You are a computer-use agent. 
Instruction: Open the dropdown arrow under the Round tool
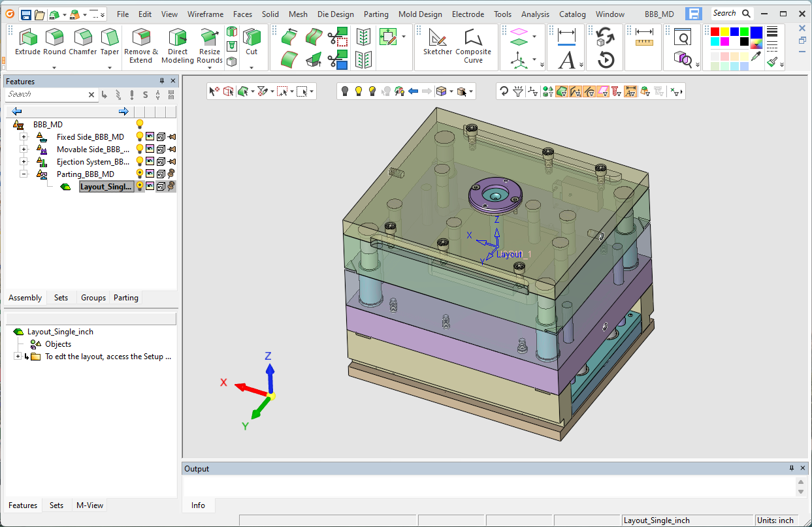[55, 67]
